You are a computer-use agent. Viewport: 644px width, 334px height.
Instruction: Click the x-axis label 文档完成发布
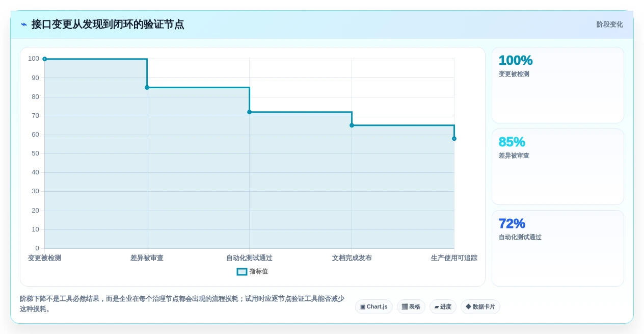352,258
